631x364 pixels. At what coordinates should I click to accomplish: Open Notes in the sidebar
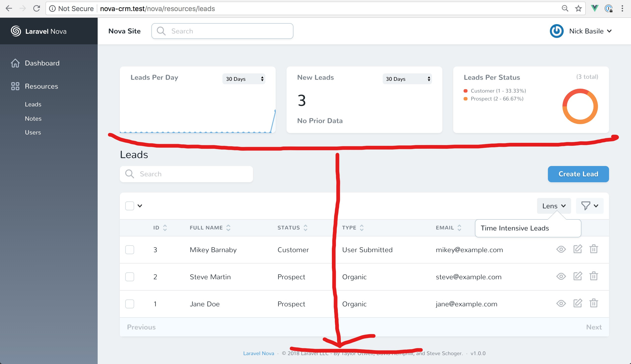33,118
